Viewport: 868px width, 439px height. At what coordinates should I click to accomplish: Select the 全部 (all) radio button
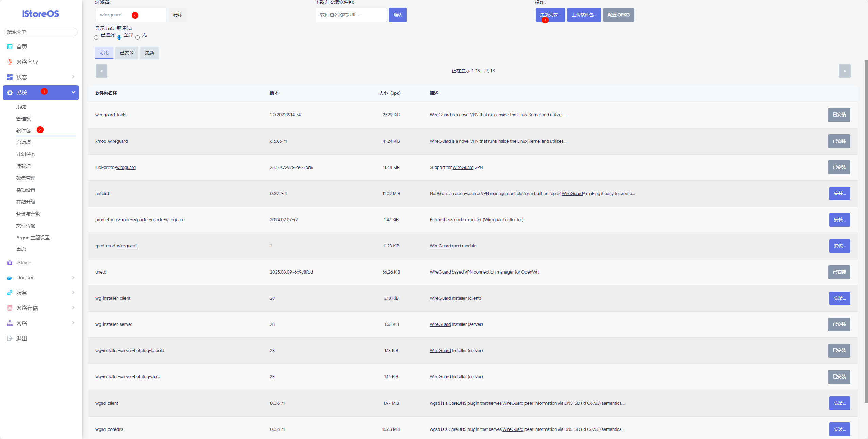point(119,38)
